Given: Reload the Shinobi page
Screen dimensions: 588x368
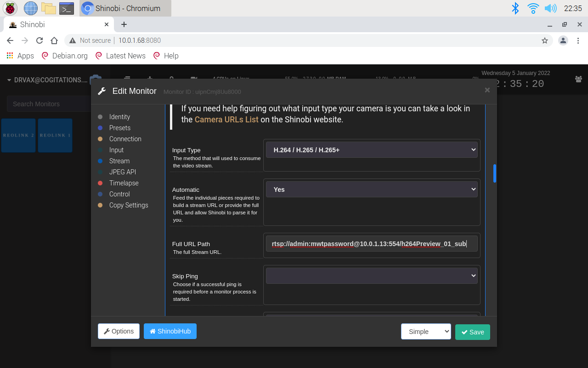Looking at the screenshot, I should tap(40, 40).
